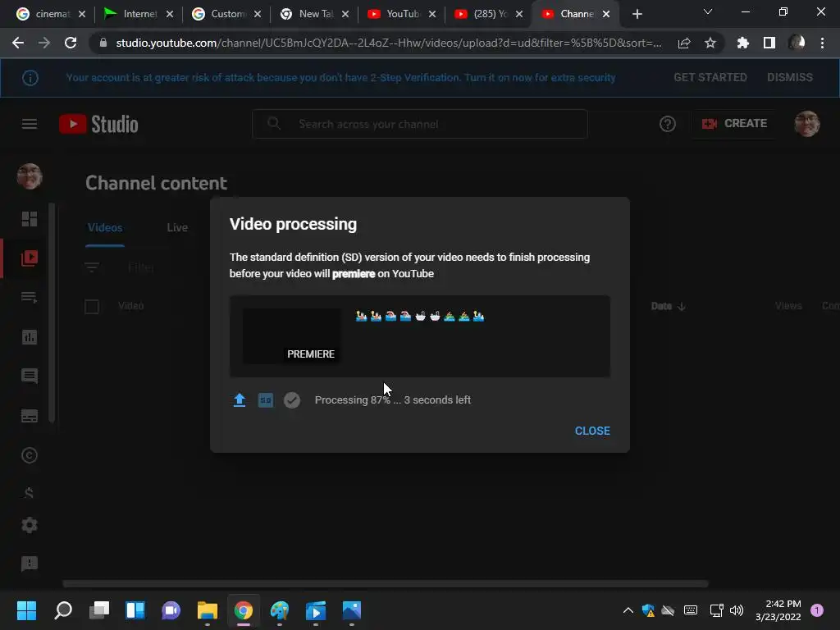This screenshot has height=630, width=840.
Task: Open the Settings gear sidebar icon
Action: tap(30, 525)
